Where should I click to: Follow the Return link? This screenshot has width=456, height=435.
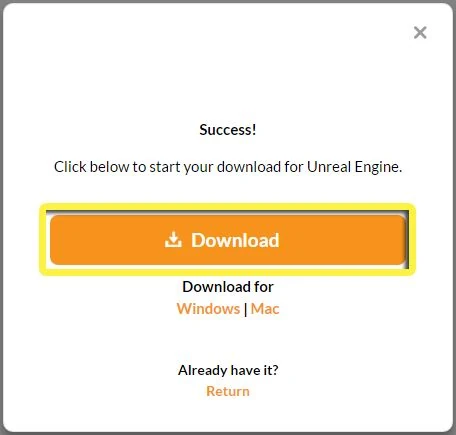pyautogui.click(x=228, y=391)
